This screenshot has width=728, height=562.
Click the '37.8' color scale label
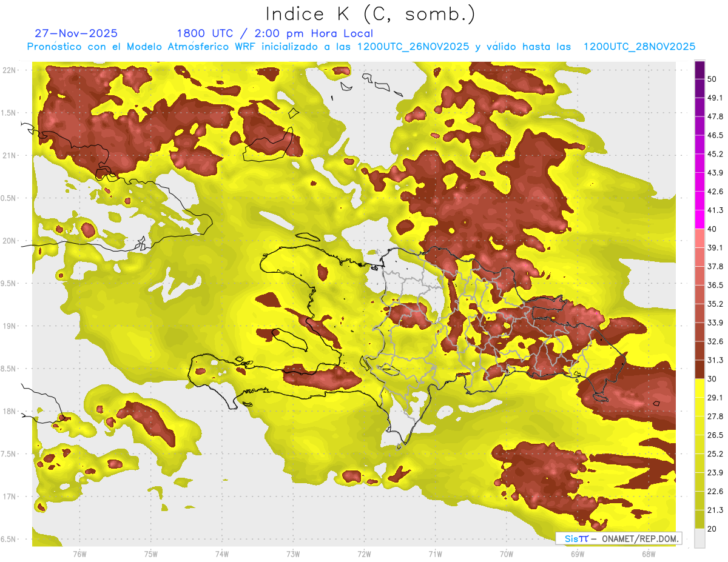(x=715, y=266)
